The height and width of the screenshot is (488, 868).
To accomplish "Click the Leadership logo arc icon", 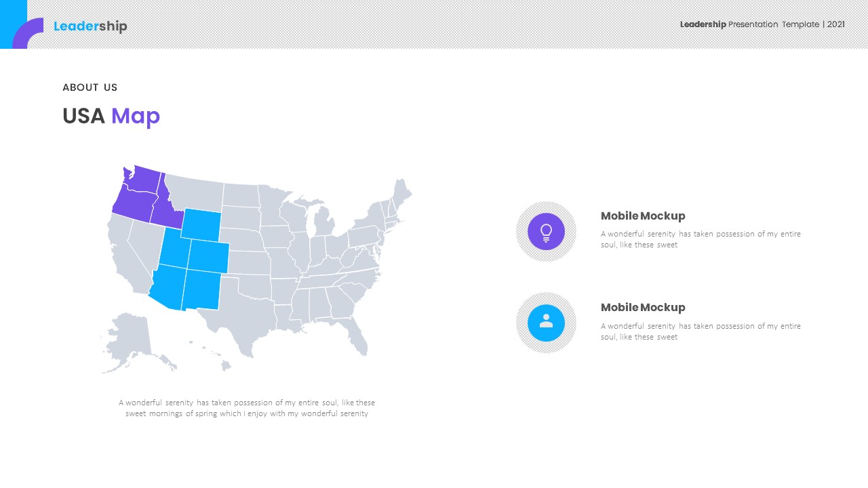I will tap(26, 33).
